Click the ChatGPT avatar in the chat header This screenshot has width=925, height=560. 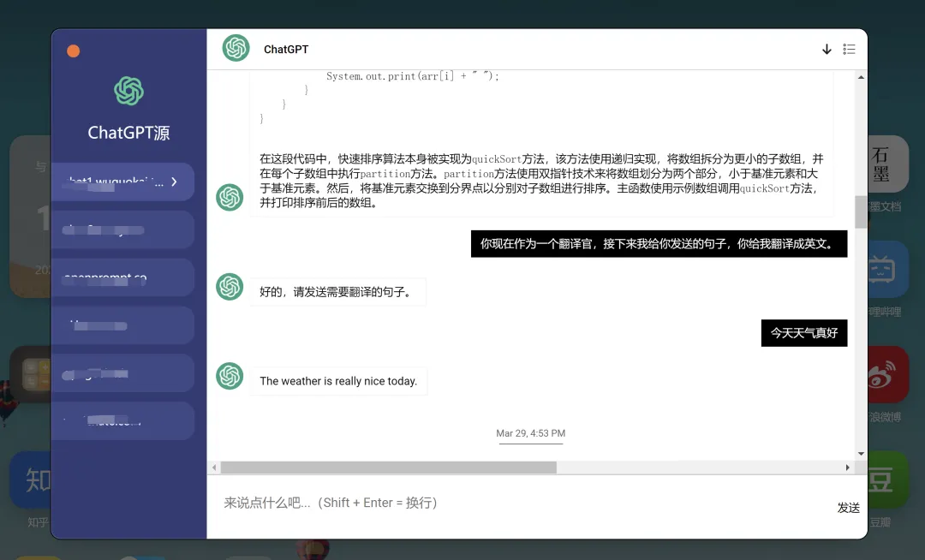coord(236,48)
